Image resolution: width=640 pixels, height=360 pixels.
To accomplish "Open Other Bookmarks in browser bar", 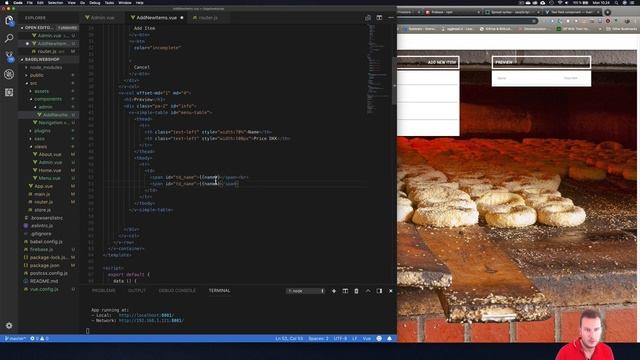I will pyautogui.click(x=621, y=29).
